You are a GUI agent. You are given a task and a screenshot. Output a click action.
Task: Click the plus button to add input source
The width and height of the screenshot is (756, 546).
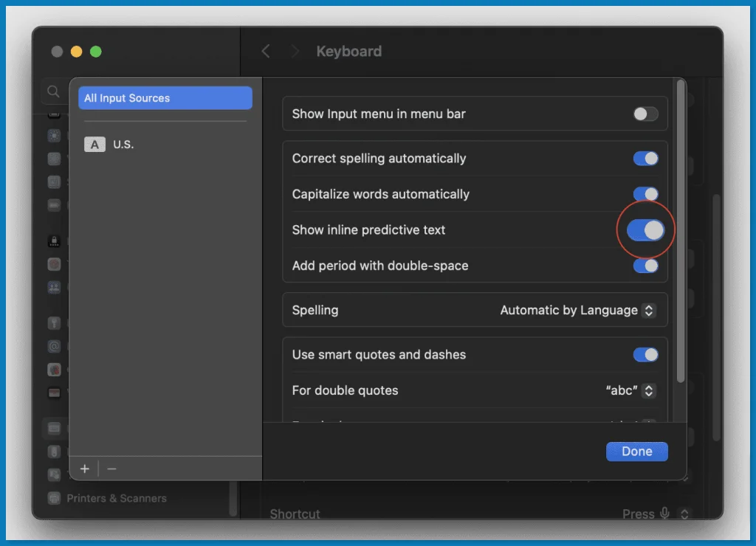click(x=85, y=469)
